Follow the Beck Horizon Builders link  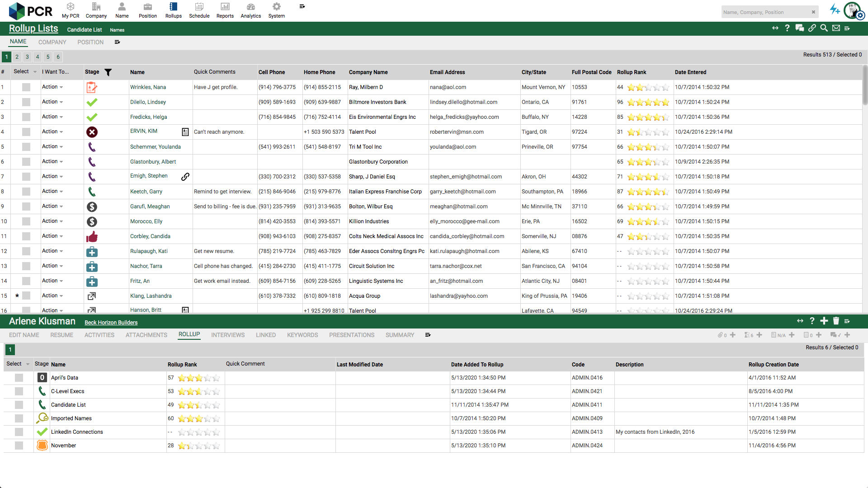click(111, 323)
